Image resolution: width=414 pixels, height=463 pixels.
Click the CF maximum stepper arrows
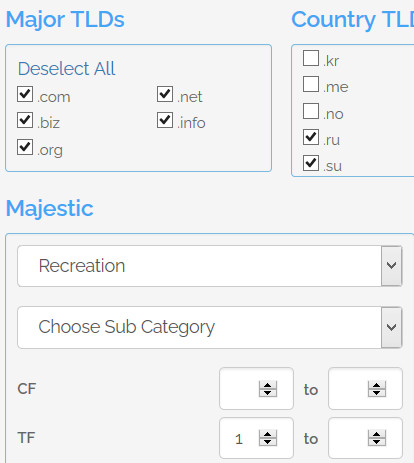tap(377, 389)
